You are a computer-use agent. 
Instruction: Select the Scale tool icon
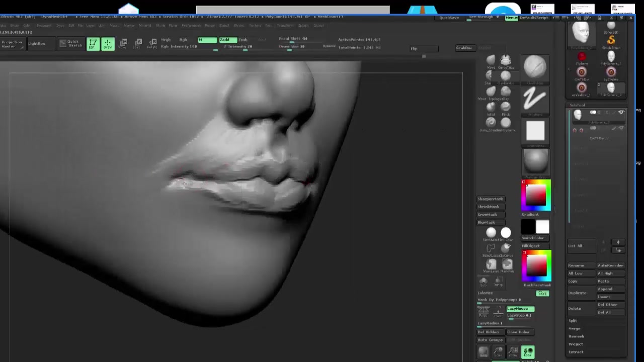tap(138, 43)
